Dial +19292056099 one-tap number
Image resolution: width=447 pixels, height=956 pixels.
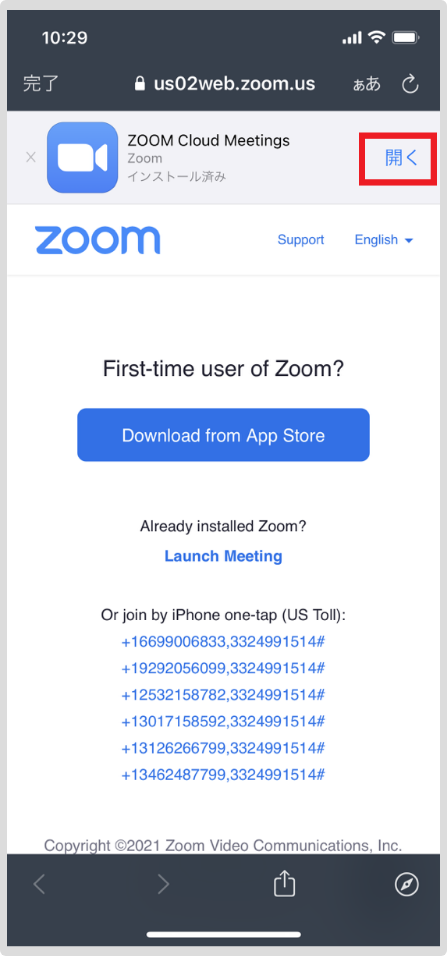click(223, 668)
